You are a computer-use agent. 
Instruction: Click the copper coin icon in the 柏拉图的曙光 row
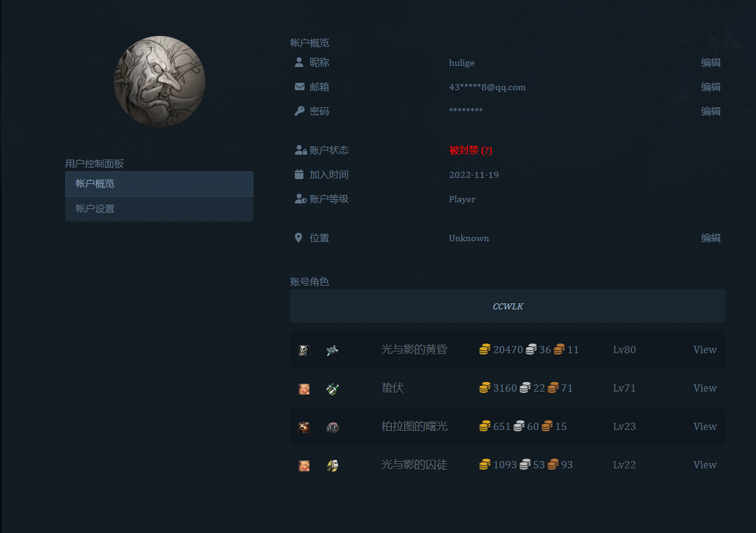(x=547, y=426)
